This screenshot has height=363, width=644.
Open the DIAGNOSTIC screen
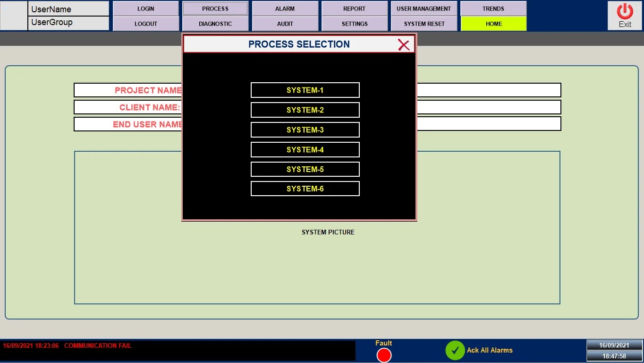(215, 24)
